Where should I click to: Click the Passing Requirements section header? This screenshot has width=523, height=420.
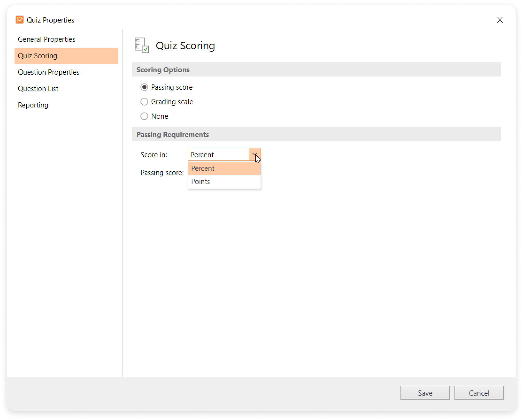click(173, 135)
